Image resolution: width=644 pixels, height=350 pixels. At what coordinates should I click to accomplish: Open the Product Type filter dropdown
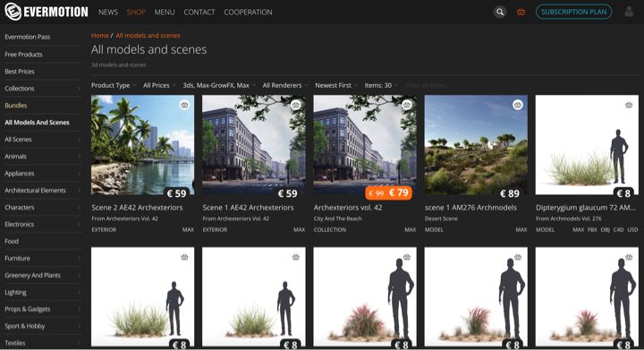tap(114, 85)
